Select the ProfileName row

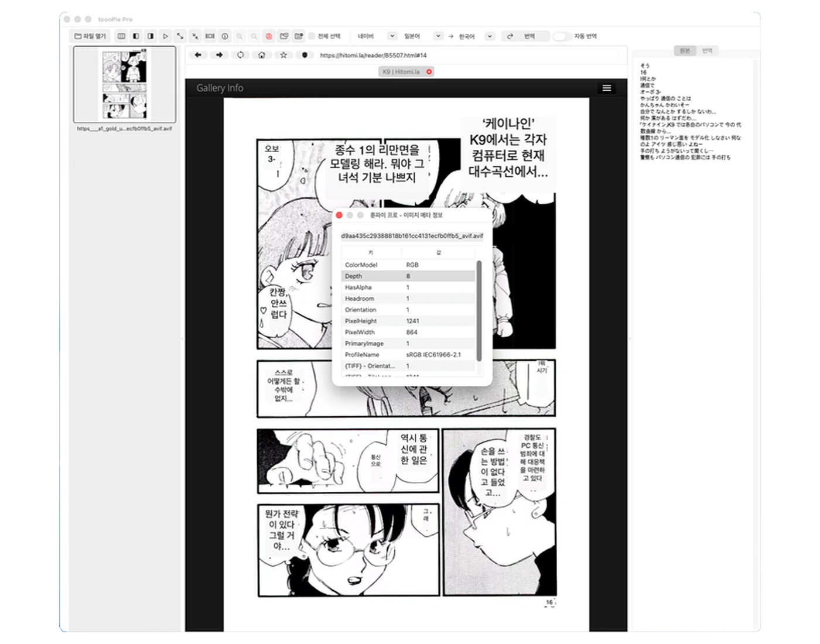408,355
